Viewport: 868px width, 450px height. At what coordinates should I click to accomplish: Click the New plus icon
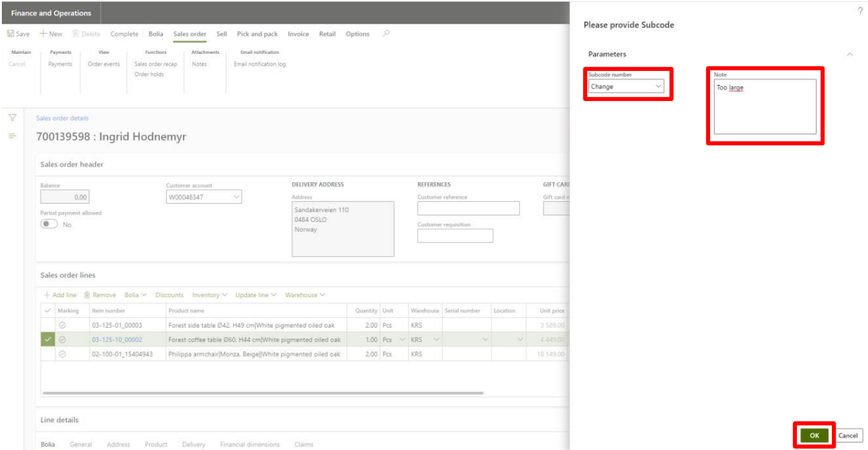pyautogui.click(x=43, y=34)
